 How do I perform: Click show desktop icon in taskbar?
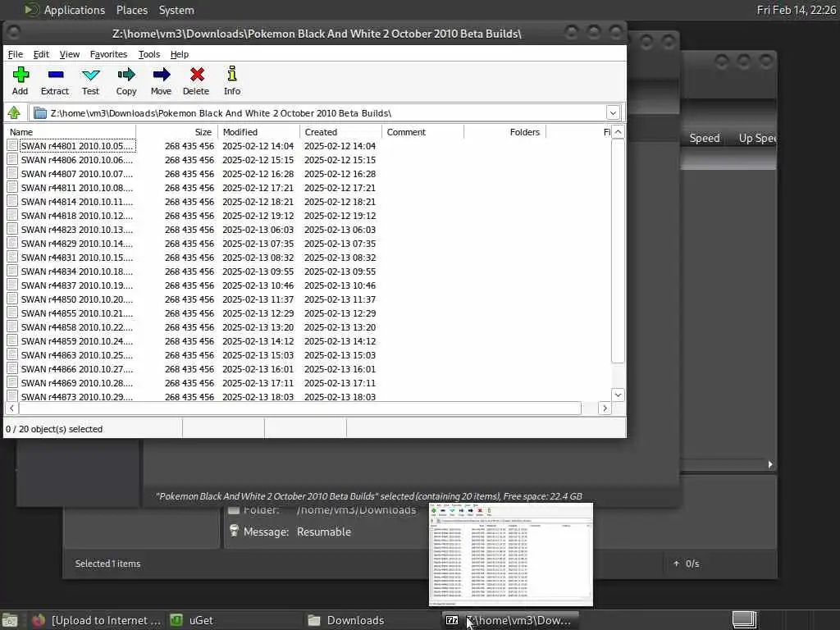click(x=744, y=620)
